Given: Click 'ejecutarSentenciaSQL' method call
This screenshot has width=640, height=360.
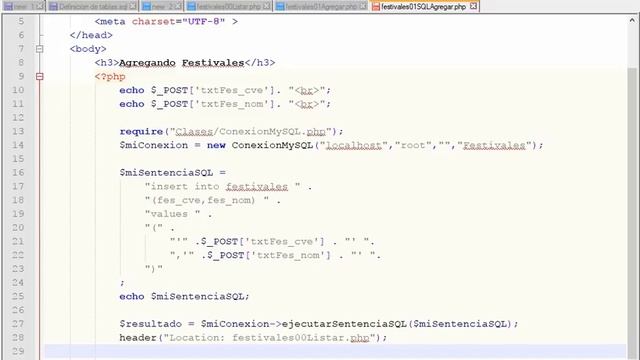Looking at the screenshot, I should (x=344, y=324).
